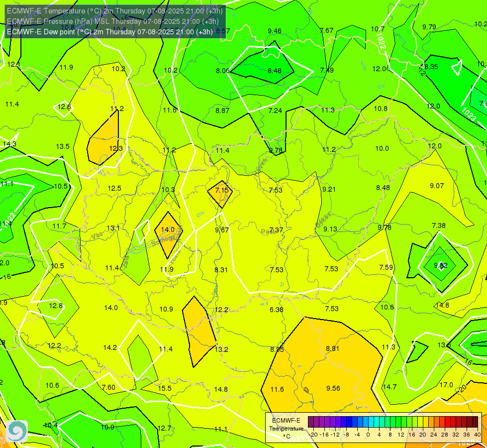Click the 9.79 dew point value
This screenshot has height=448, width=487.
pyautogui.click(x=429, y=27)
